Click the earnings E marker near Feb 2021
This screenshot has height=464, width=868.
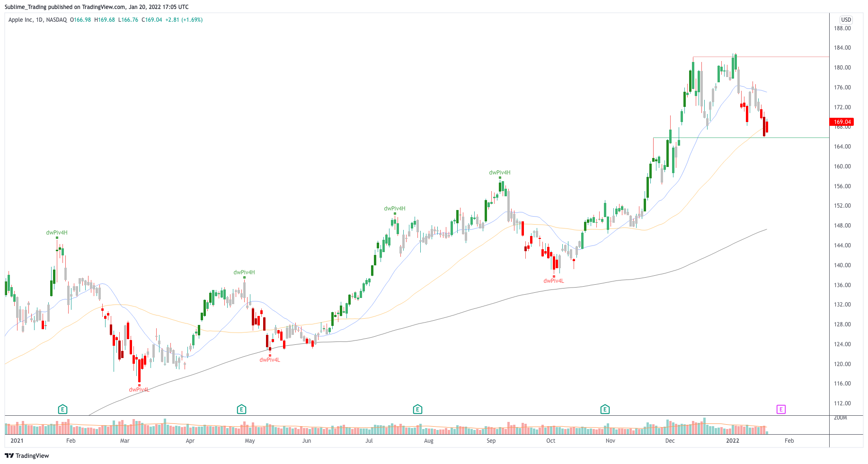point(62,409)
